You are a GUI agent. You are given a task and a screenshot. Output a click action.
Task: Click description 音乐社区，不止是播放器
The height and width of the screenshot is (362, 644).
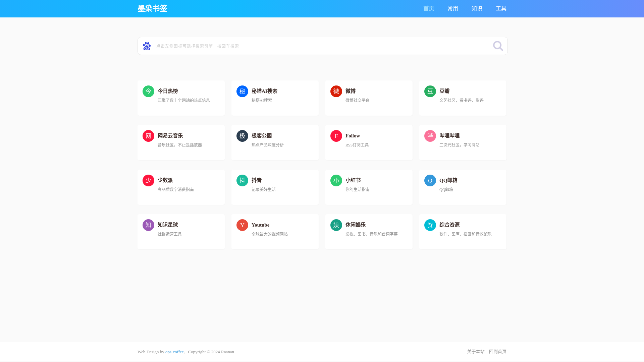pyautogui.click(x=180, y=145)
